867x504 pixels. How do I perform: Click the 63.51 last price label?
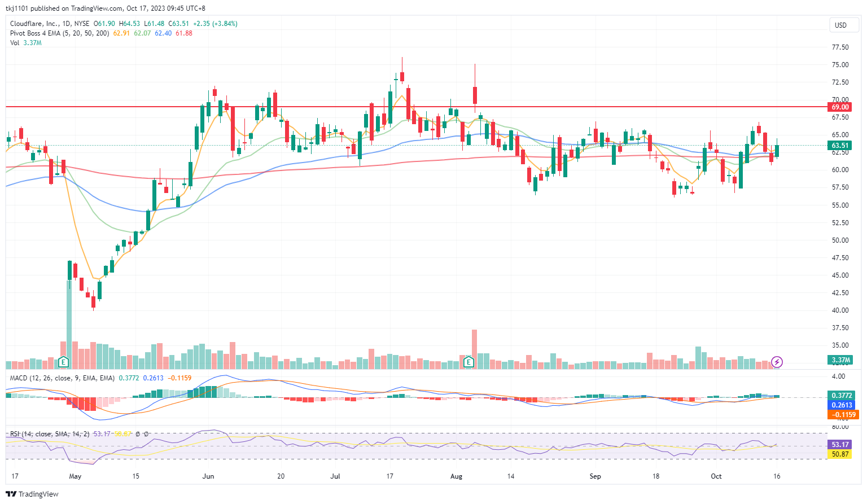[840, 145]
